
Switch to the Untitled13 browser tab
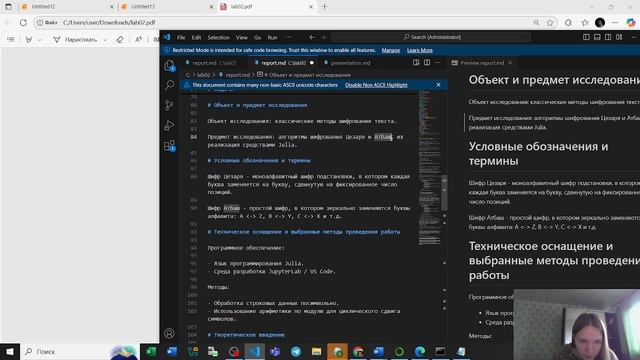167,7
